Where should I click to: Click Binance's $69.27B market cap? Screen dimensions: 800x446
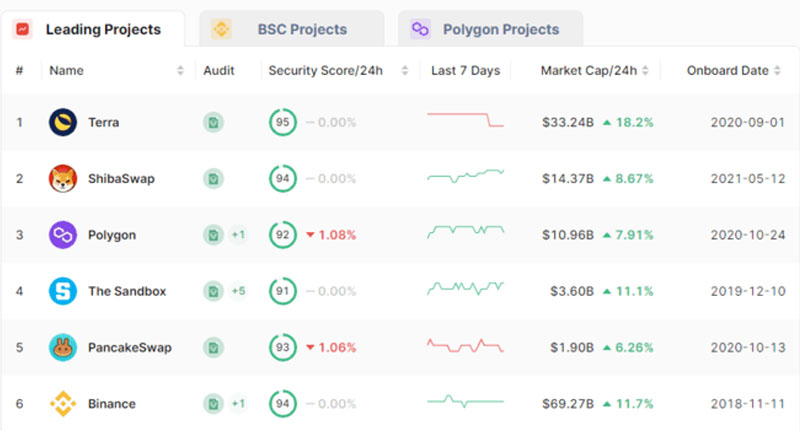(x=568, y=404)
